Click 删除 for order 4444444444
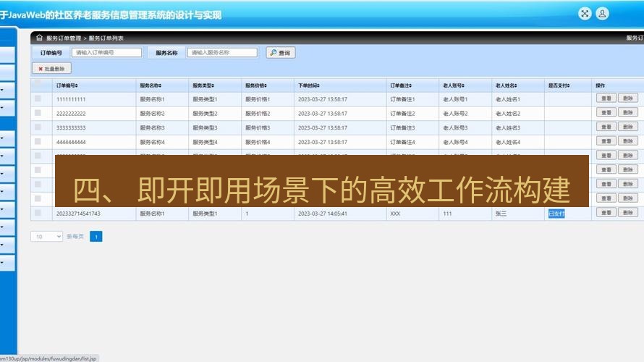Viewport: 644px width, 362px height. tap(628, 141)
